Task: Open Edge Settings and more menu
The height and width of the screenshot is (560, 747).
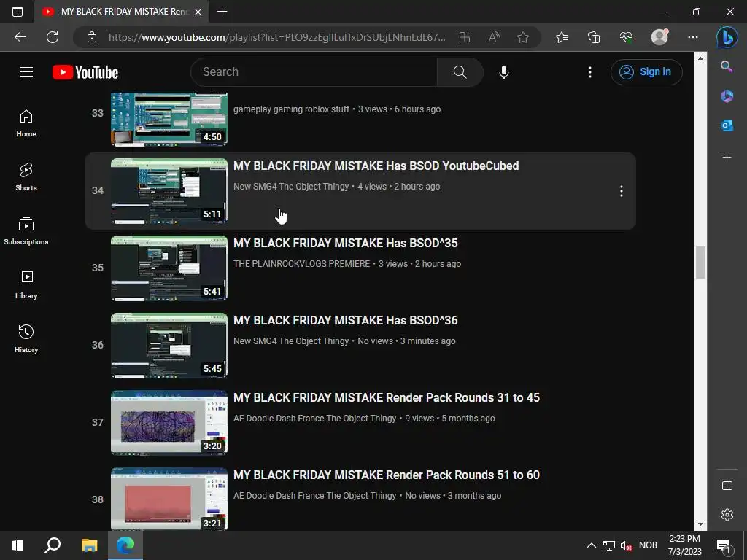Action: point(693,37)
